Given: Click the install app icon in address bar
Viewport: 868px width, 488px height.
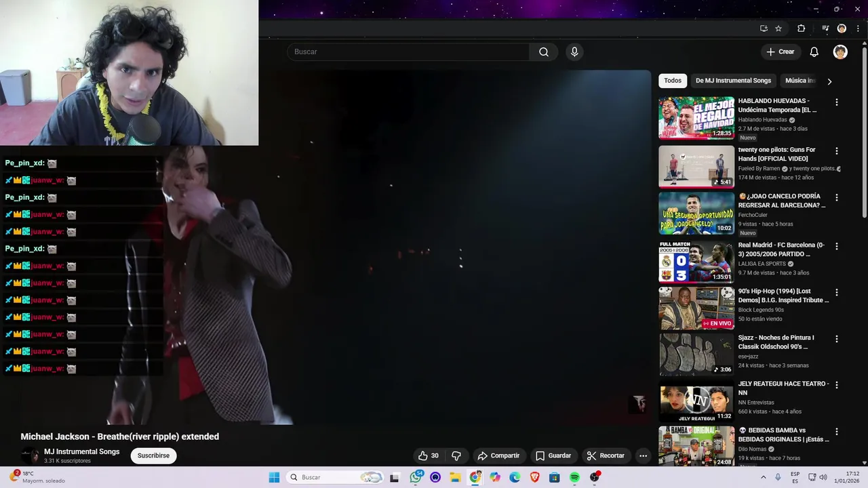Looking at the screenshot, I should (764, 28).
